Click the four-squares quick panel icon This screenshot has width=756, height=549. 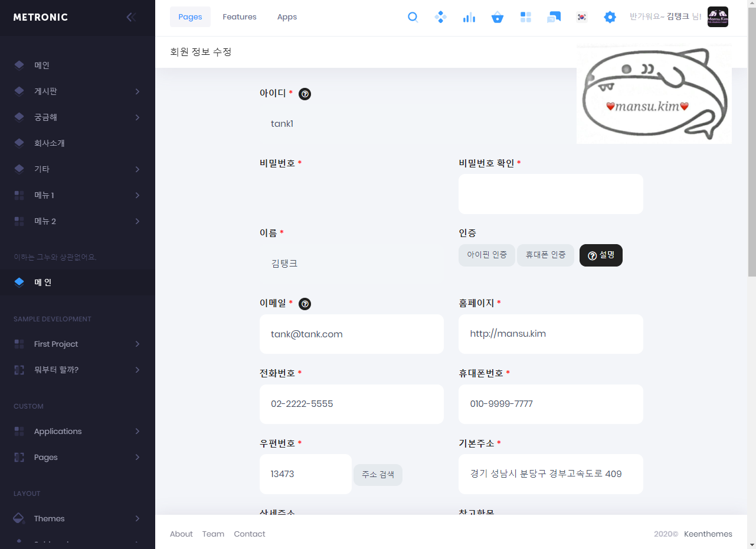click(x=526, y=17)
